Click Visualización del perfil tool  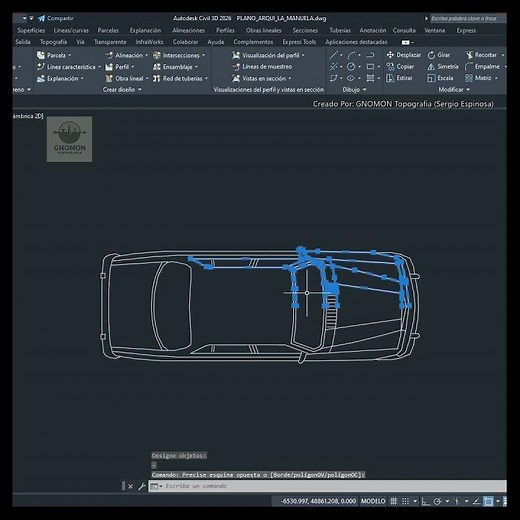[x=266, y=55]
